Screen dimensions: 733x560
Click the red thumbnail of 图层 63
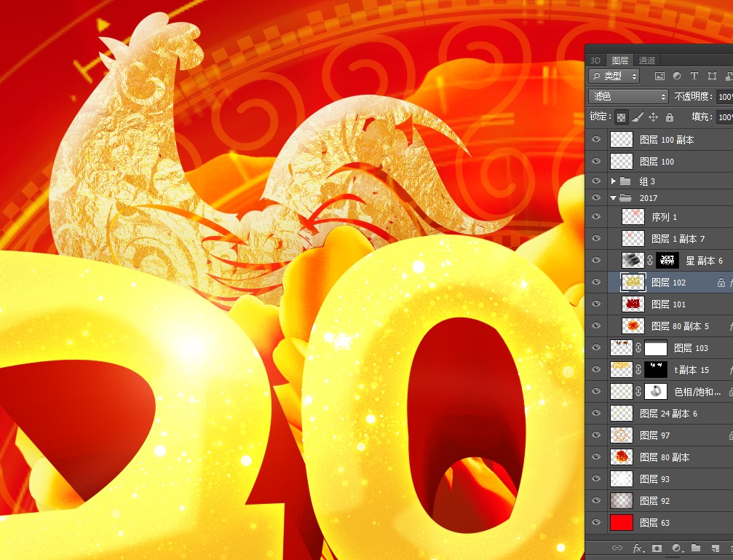[x=622, y=523]
